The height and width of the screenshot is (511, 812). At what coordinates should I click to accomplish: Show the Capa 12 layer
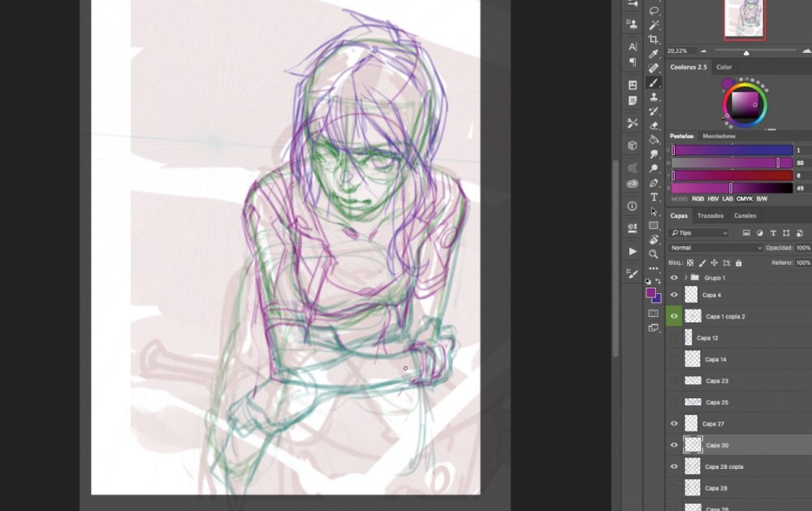pos(674,338)
